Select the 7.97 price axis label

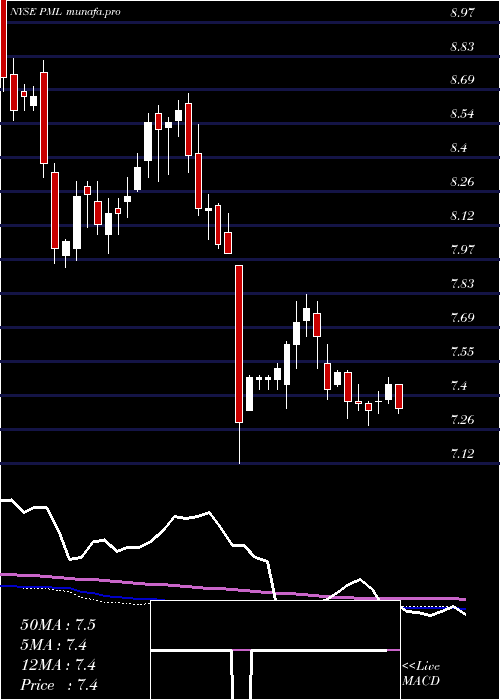[x=462, y=249]
